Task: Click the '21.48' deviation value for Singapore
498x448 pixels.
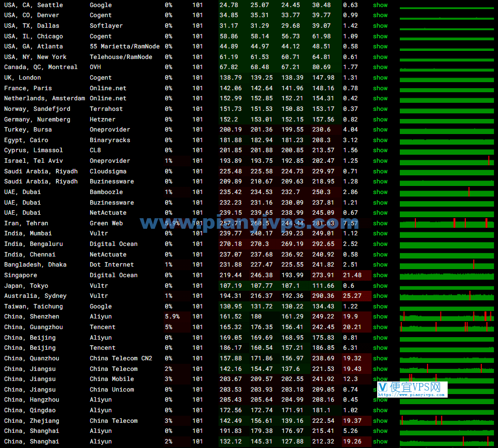Action: [x=352, y=275]
